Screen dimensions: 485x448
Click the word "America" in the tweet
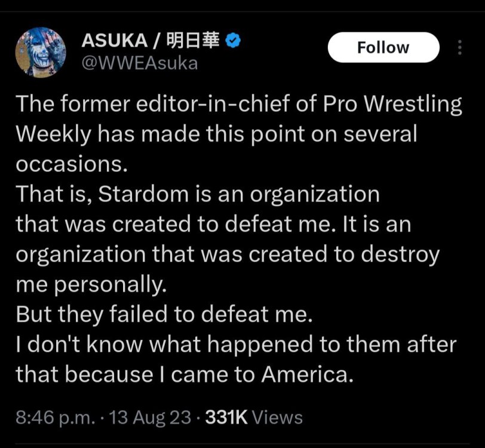point(304,375)
